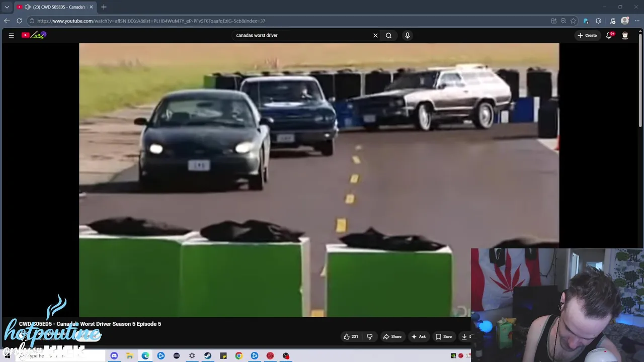Open Settings gear in taskbar

click(x=192, y=356)
